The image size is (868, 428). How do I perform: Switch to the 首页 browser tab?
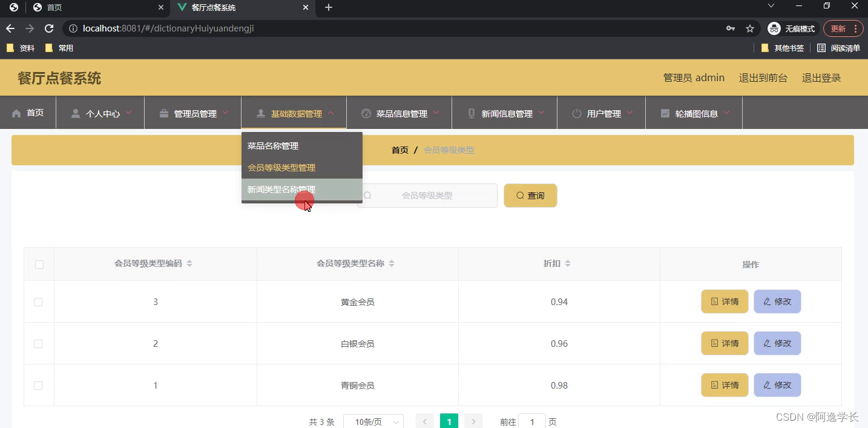coord(97,8)
